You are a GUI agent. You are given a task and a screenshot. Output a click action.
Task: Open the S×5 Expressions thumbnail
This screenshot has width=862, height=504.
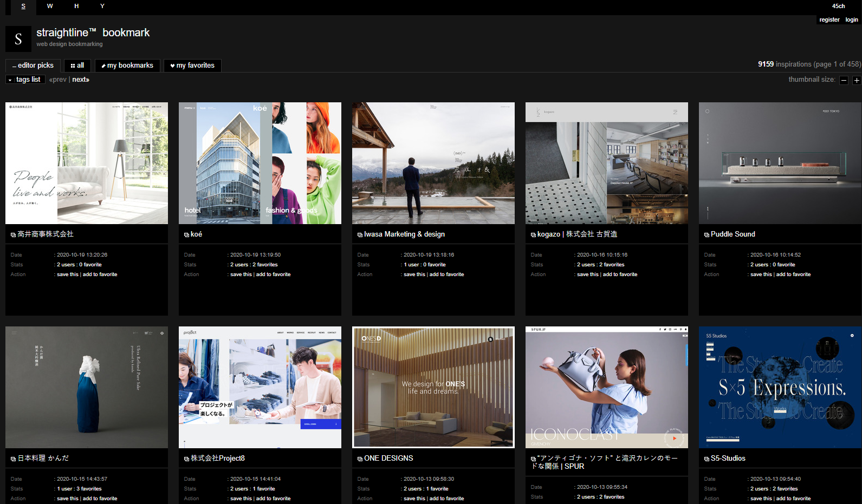click(x=780, y=387)
